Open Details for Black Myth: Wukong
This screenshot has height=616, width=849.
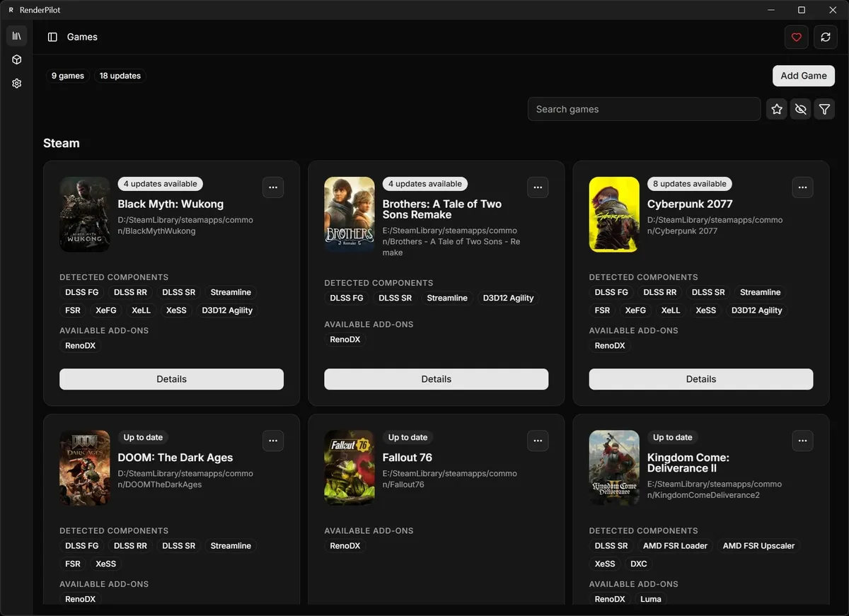[x=171, y=379]
